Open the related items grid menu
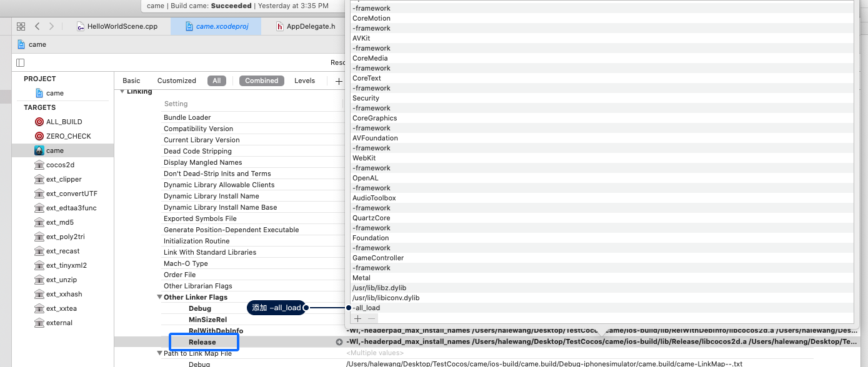The height and width of the screenshot is (367, 868). [21, 26]
